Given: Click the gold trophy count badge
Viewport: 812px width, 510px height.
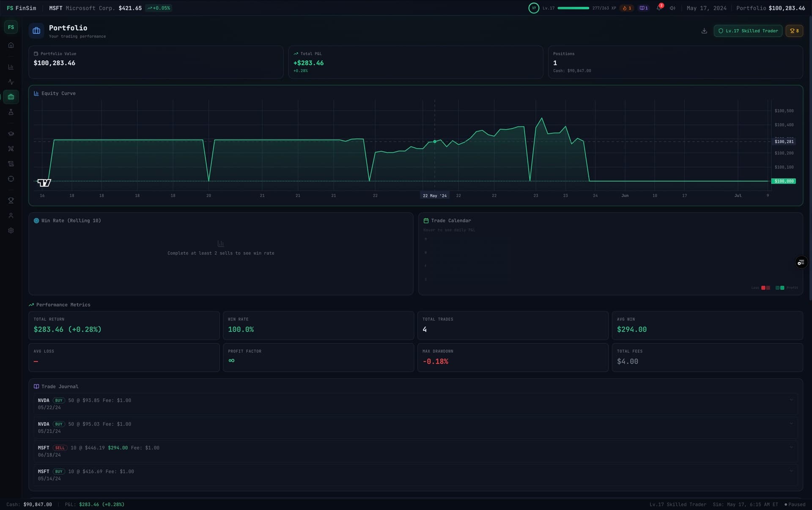Looking at the screenshot, I should (794, 31).
